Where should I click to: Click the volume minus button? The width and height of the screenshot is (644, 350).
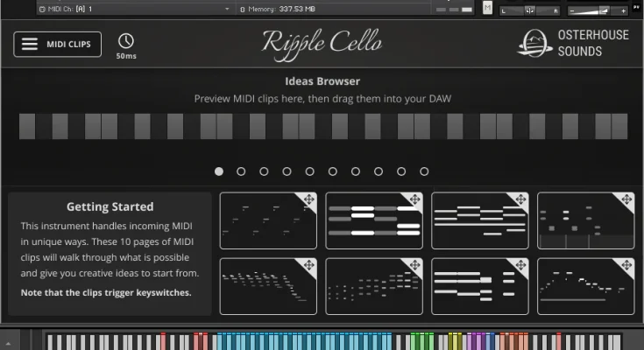pos(572,11)
